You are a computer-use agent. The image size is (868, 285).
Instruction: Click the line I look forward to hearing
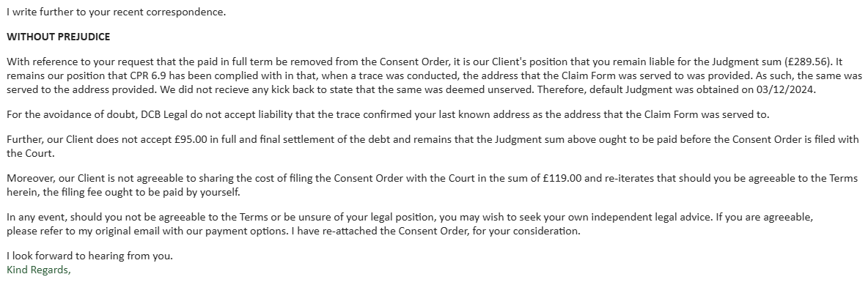[x=89, y=256]
